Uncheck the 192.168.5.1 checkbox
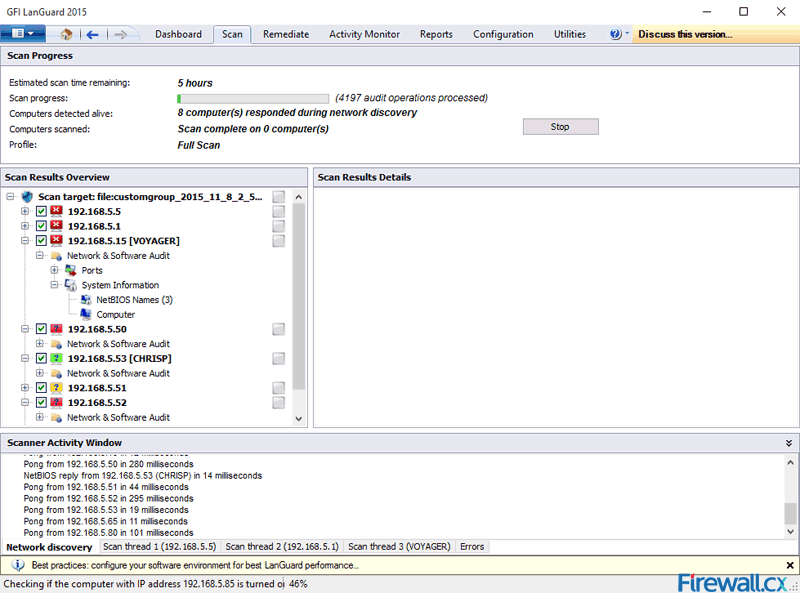This screenshot has height=593, width=800. tap(41, 226)
